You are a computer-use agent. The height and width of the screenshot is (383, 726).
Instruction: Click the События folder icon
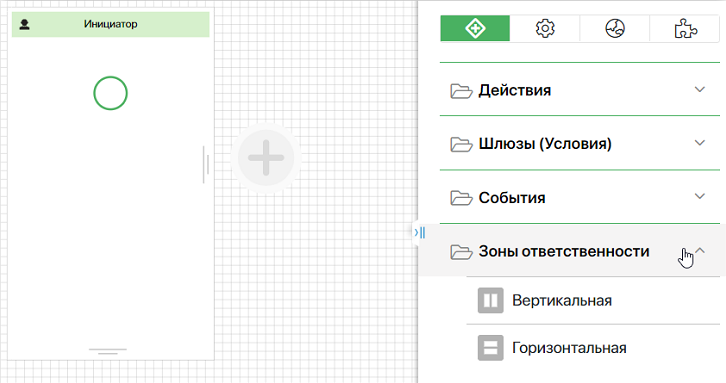click(461, 198)
